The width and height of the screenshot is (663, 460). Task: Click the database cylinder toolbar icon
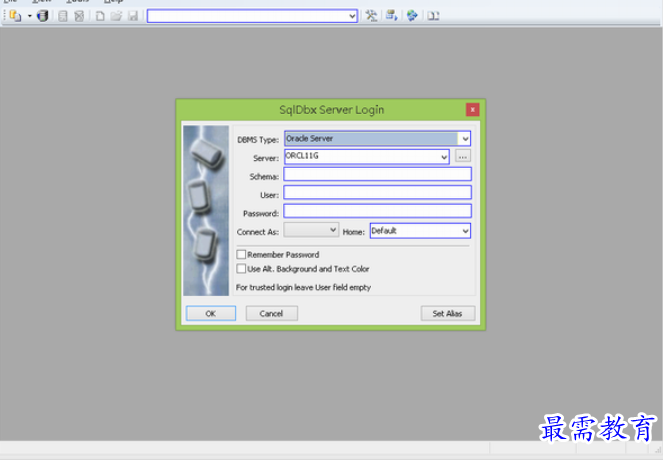click(x=42, y=16)
